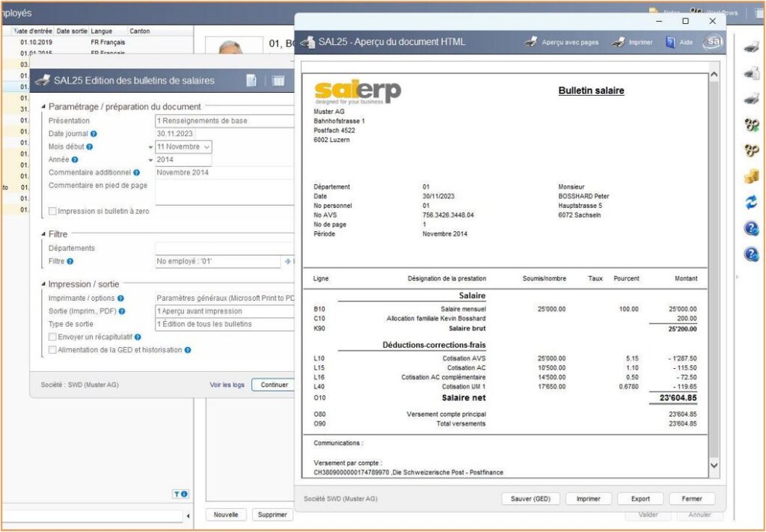Click the document icon in SAL25 Edition header
This screenshot has width=766, height=532.
click(x=251, y=81)
